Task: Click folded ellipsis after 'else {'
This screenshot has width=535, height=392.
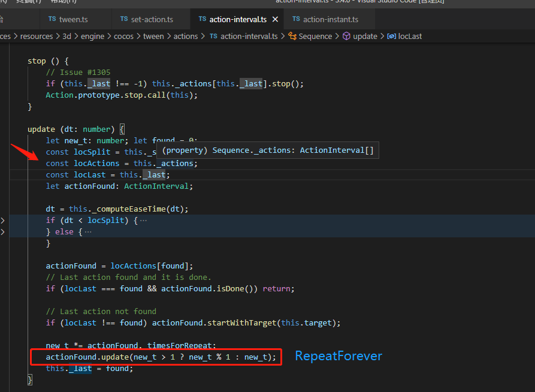Action: (88, 232)
